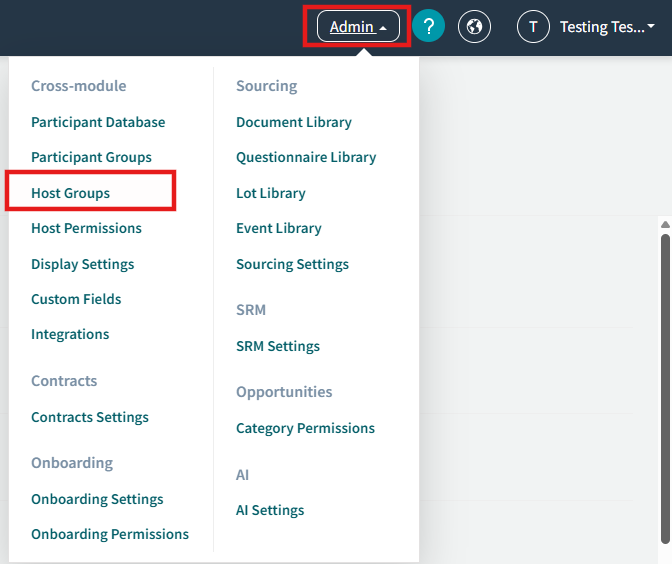Go to Host Permissions
The image size is (672, 564).
86,228
